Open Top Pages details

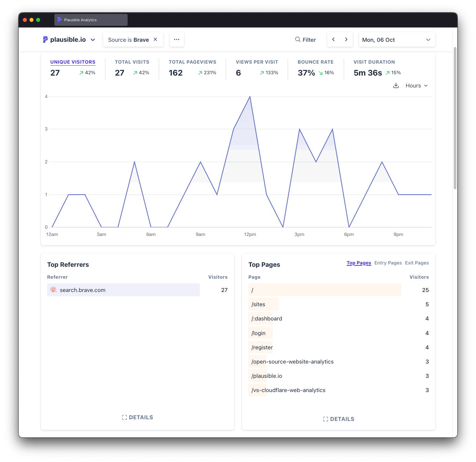338,419
